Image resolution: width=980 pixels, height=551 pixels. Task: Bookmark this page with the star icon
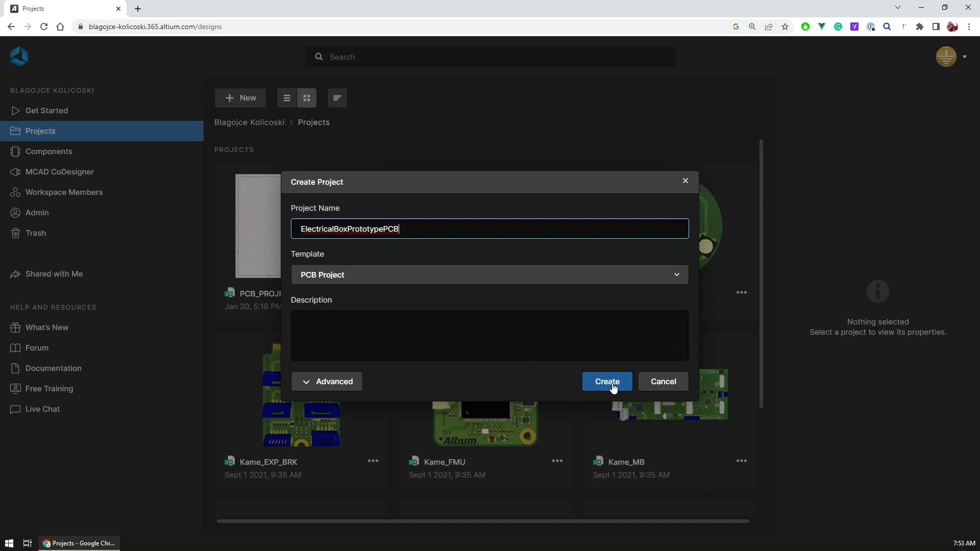click(785, 27)
